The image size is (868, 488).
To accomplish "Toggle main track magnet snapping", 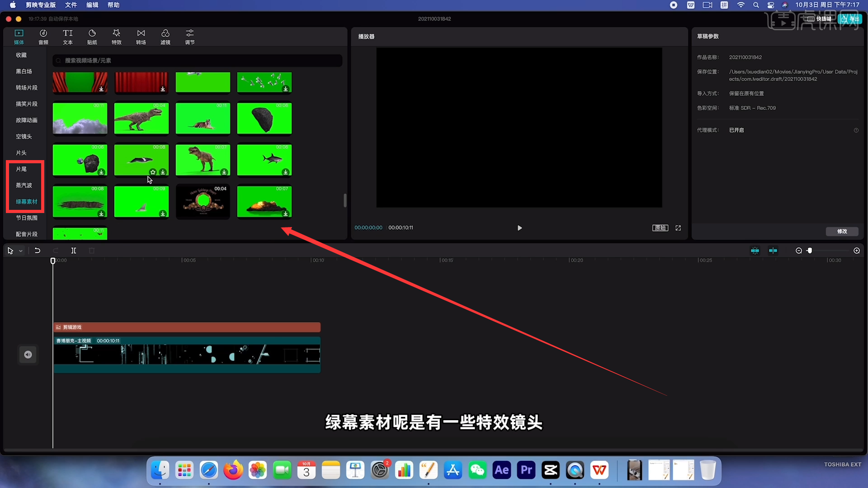I will tap(755, 251).
